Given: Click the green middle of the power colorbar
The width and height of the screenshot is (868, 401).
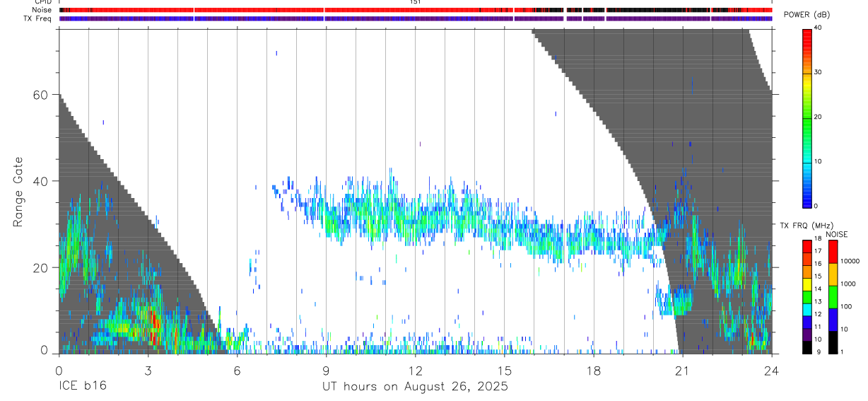Looking at the screenshot, I should 807,117.
